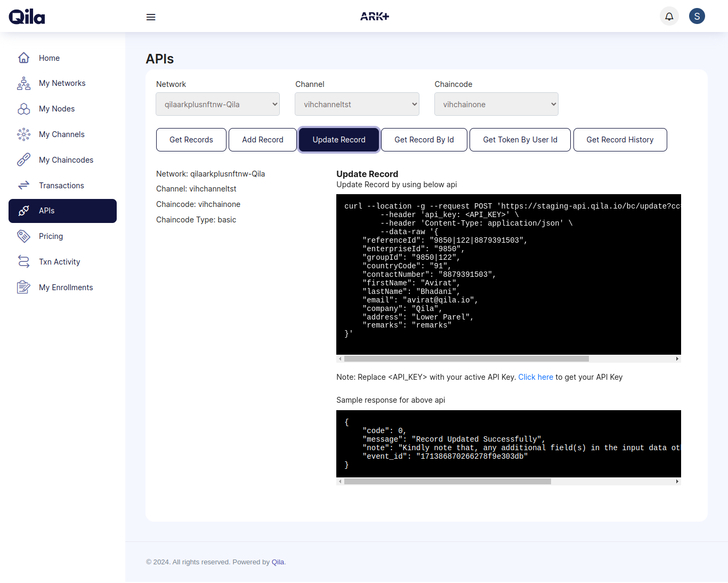The image size is (728, 583).
Task: Click the Transactions arrows icon
Action: [x=24, y=185]
